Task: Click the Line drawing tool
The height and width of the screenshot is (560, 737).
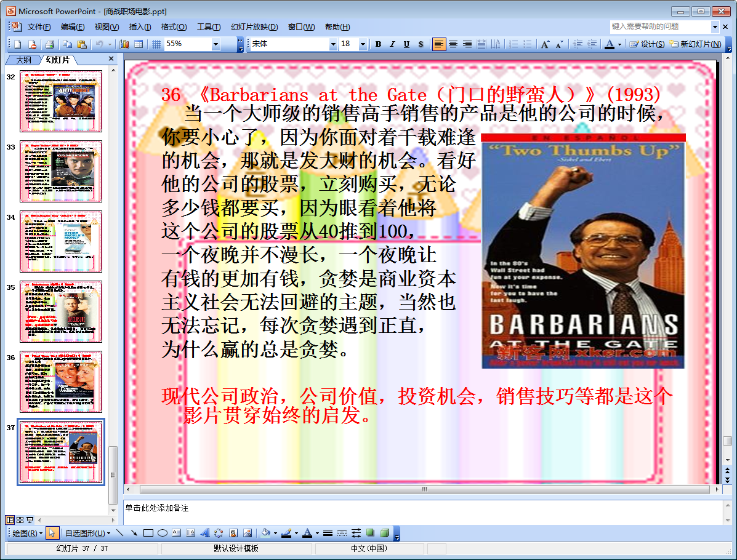Action: pos(120,533)
